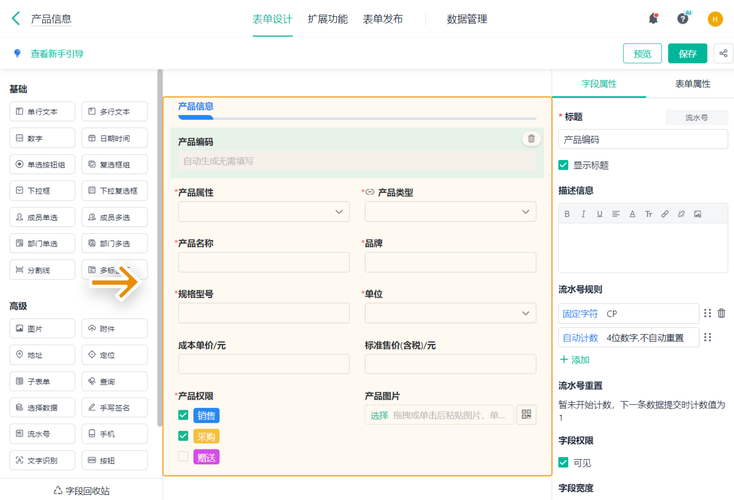The width and height of the screenshot is (734, 500).
Task: Add 单选按钮组 field from the palette
Action: click(x=42, y=164)
